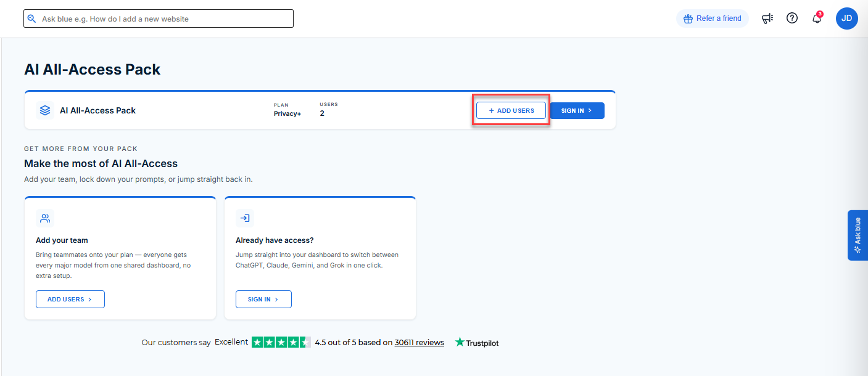The width and height of the screenshot is (868, 376).
Task: Click the gift icon in Refer a friend
Action: click(688, 18)
